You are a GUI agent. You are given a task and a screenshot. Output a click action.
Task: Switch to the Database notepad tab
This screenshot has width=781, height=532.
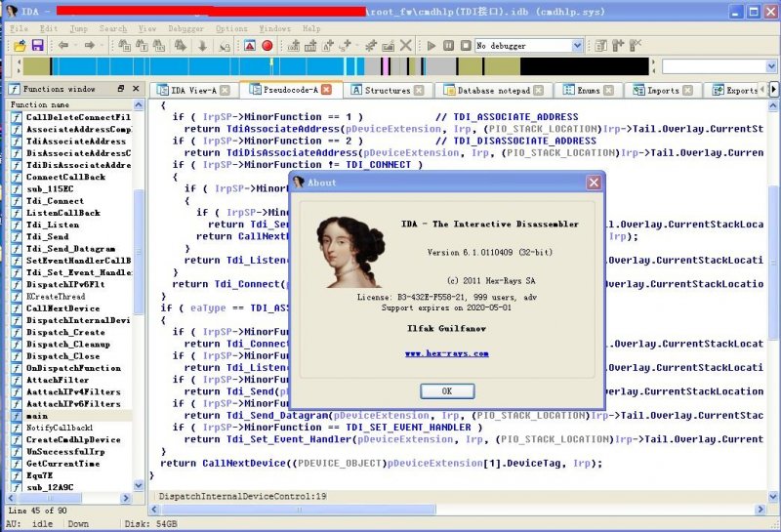coord(493,90)
